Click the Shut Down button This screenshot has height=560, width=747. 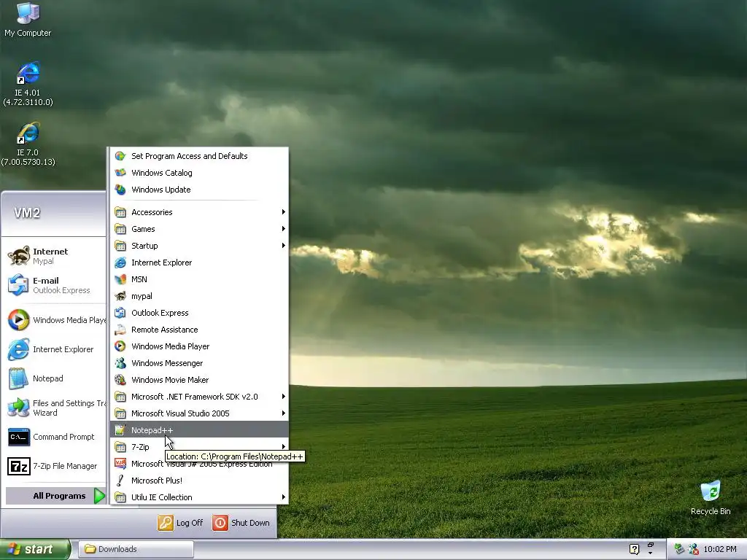point(241,523)
